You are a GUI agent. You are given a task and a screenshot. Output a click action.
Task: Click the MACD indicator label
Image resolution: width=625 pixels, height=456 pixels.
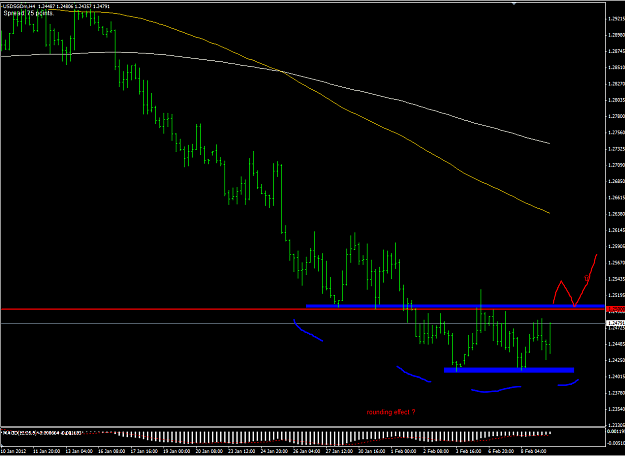click(42, 432)
